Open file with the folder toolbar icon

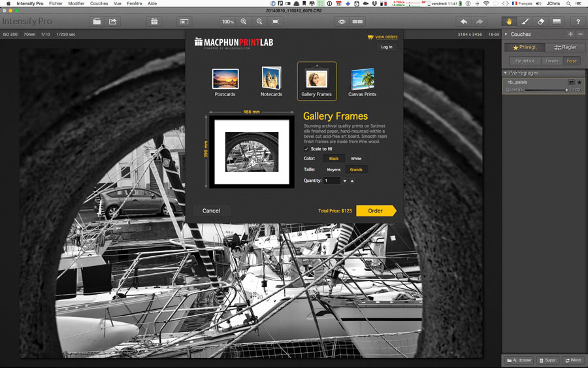pos(97,22)
